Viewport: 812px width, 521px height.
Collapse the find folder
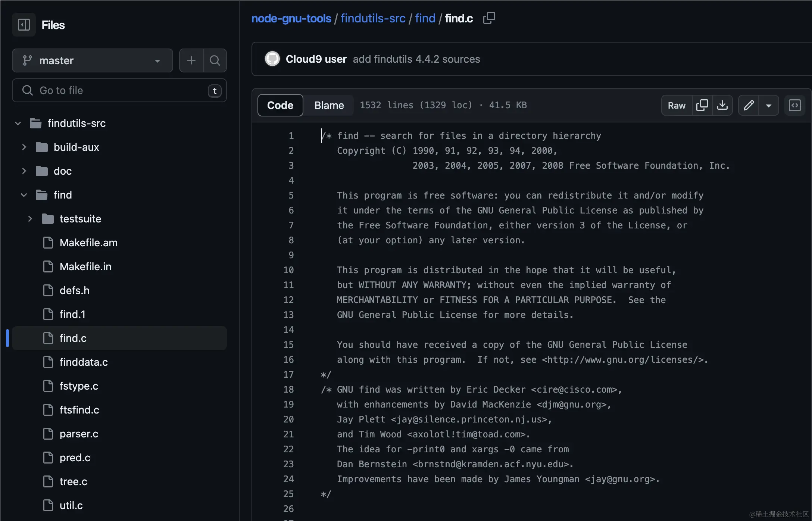click(x=24, y=195)
